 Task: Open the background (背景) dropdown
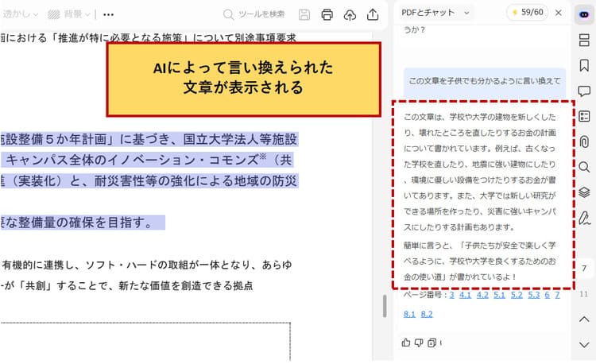coord(69,14)
